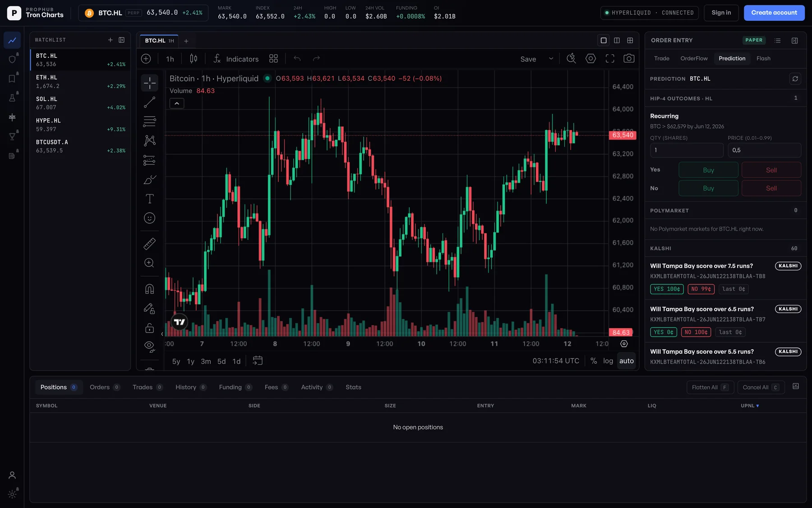Select the zoom in tool
This screenshot has height=508, width=812.
point(149,263)
